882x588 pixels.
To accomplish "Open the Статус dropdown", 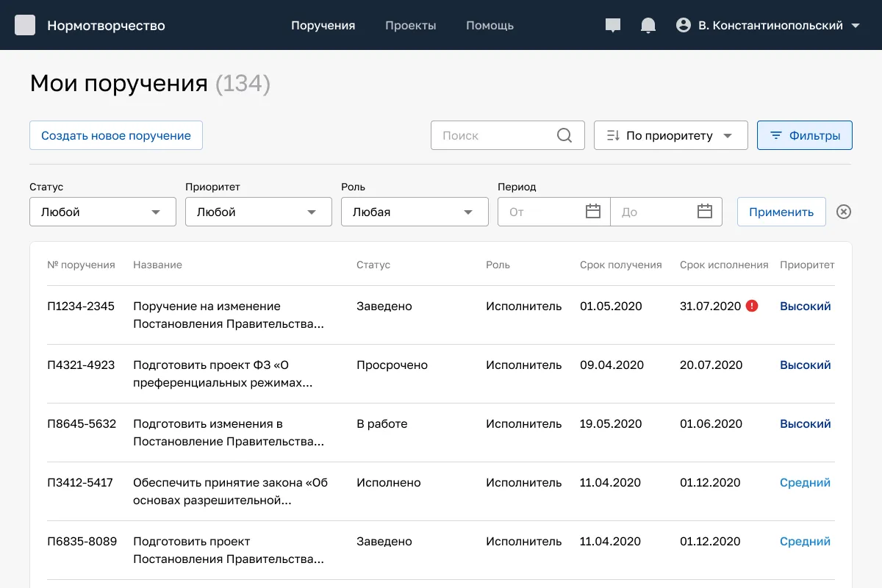I will (x=103, y=212).
